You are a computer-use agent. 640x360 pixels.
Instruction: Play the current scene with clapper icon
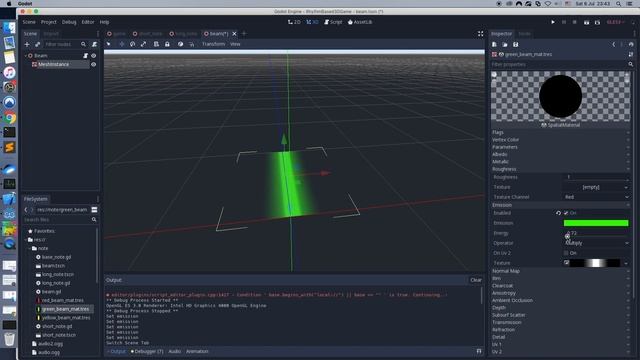586,22
